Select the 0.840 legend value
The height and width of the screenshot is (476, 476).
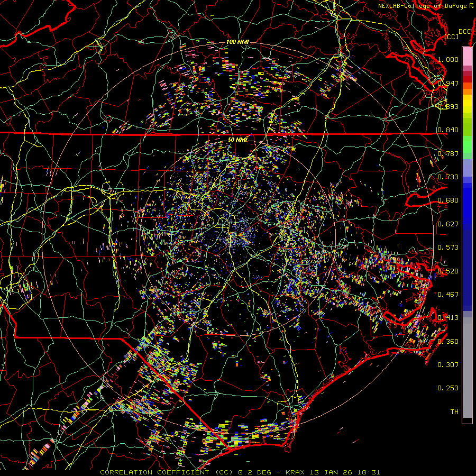point(448,130)
